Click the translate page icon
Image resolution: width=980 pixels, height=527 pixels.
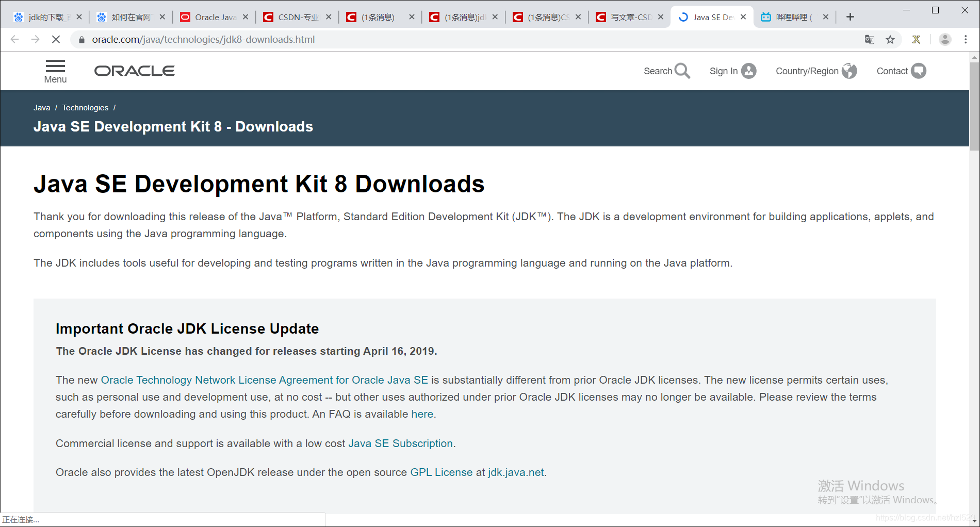[x=870, y=39]
